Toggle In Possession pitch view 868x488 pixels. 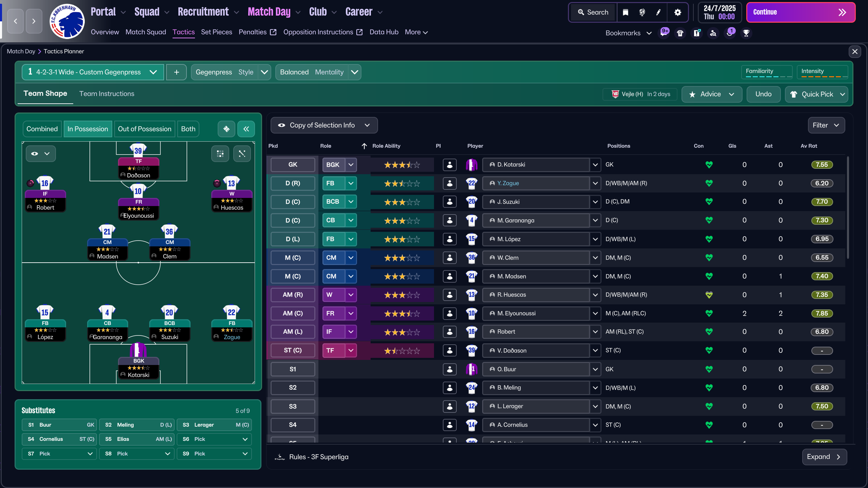click(x=87, y=129)
